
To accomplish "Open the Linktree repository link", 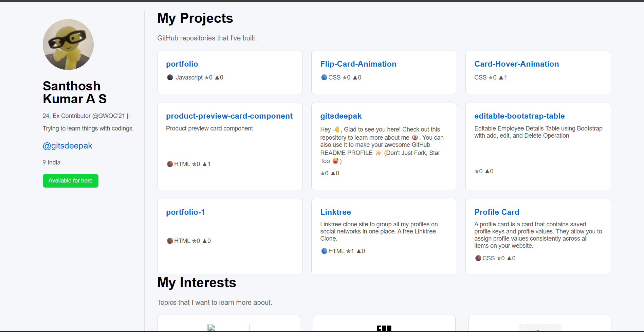I will pyautogui.click(x=335, y=212).
